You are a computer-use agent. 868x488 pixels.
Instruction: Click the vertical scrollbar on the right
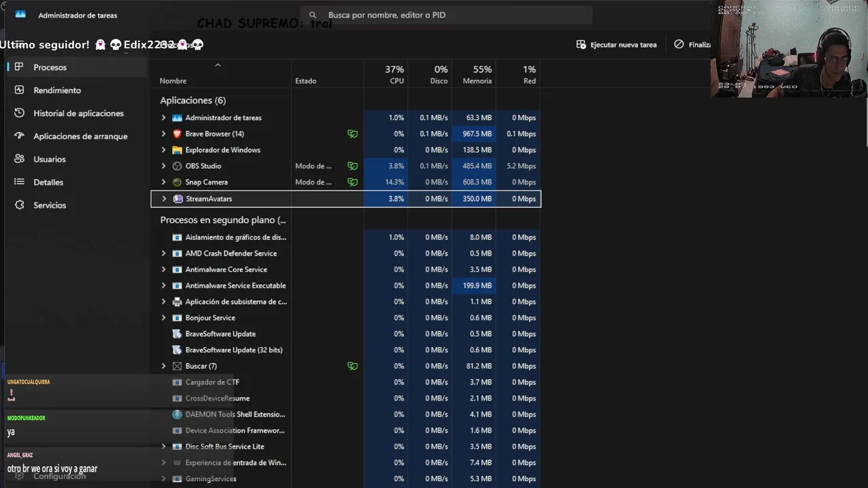(866, 122)
